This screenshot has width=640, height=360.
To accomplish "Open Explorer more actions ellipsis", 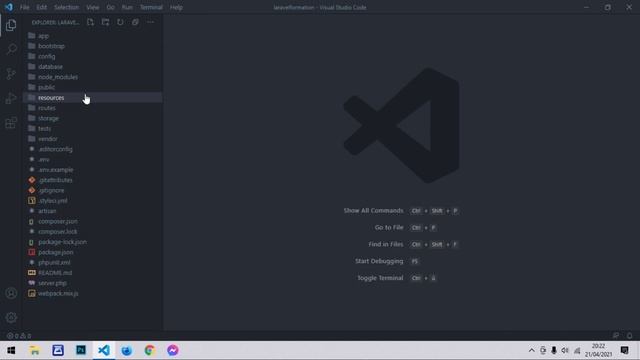I will (x=150, y=22).
